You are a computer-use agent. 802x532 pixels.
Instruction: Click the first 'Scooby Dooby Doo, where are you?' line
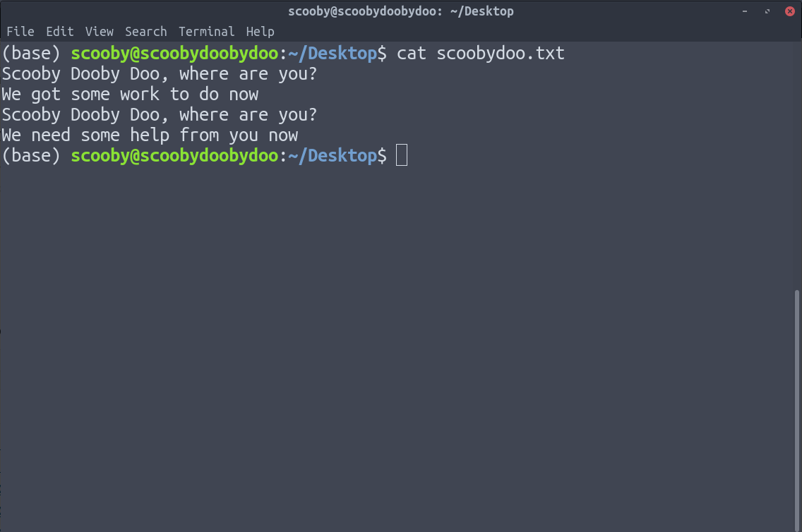[159, 74]
